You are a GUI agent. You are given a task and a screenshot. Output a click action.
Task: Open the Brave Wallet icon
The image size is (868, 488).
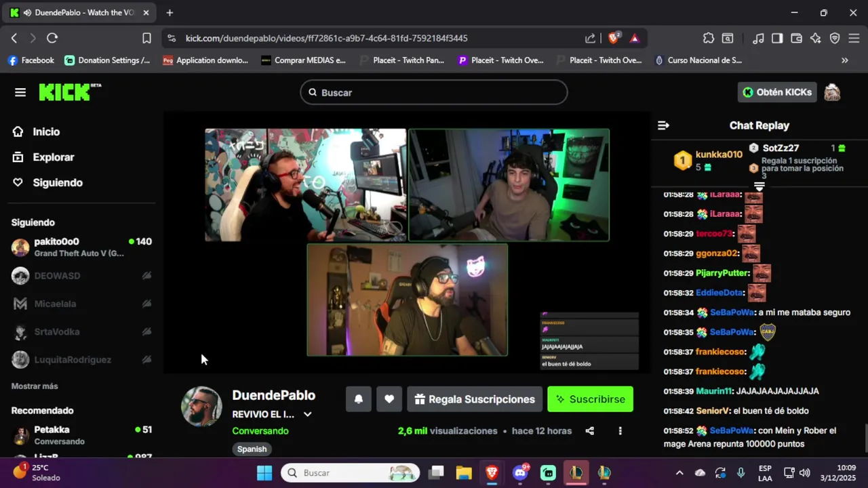click(x=797, y=38)
